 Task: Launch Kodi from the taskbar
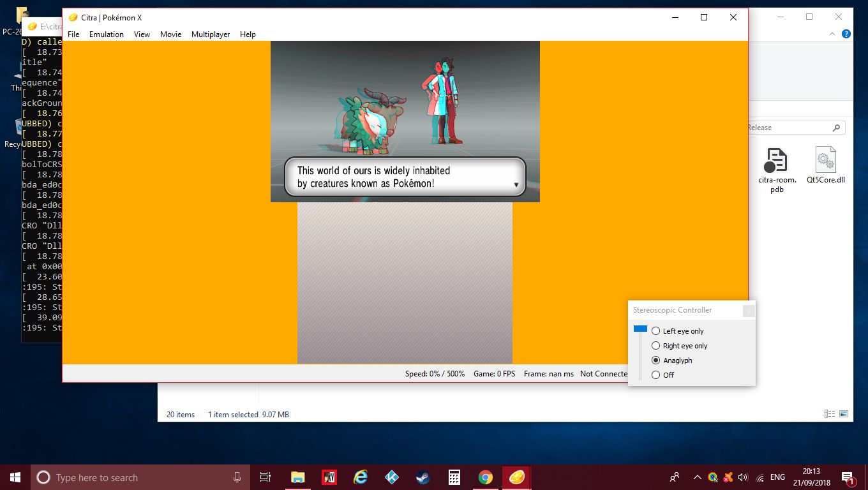(x=392, y=477)
